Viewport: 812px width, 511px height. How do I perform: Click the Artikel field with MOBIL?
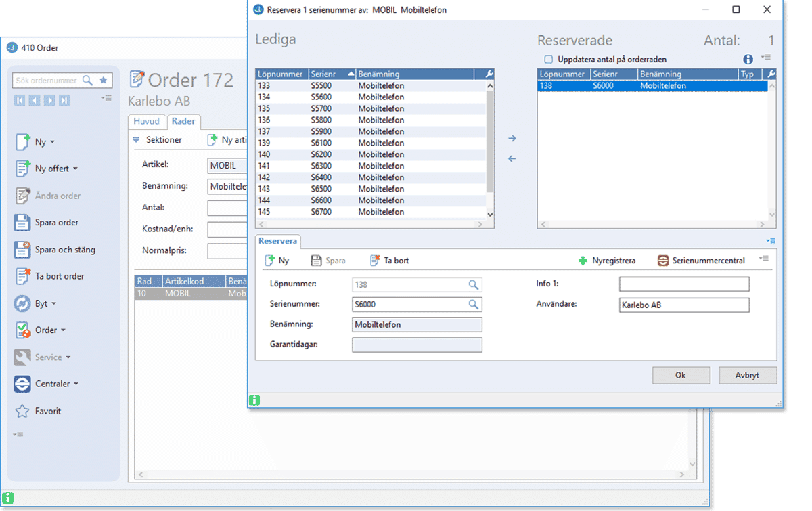[227, 166]
